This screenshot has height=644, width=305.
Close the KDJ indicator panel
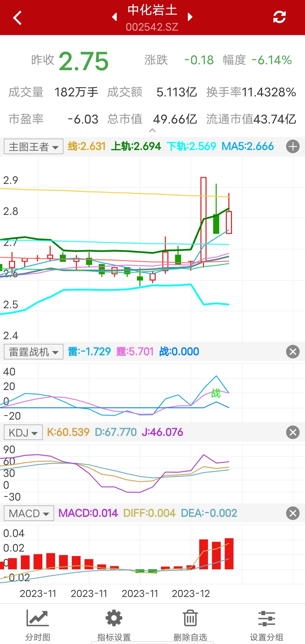(x=293, y=432)
